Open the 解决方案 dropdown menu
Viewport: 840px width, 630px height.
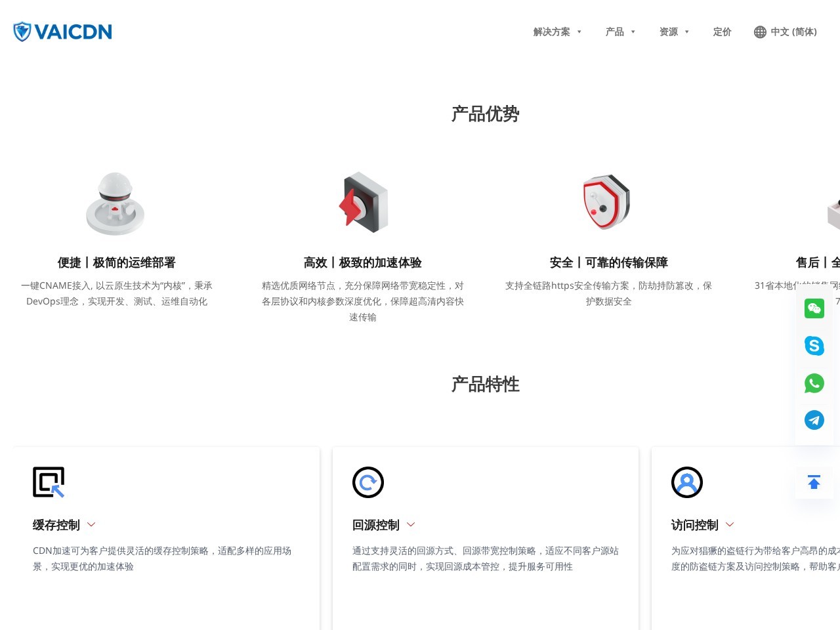[x=556, y=31]
